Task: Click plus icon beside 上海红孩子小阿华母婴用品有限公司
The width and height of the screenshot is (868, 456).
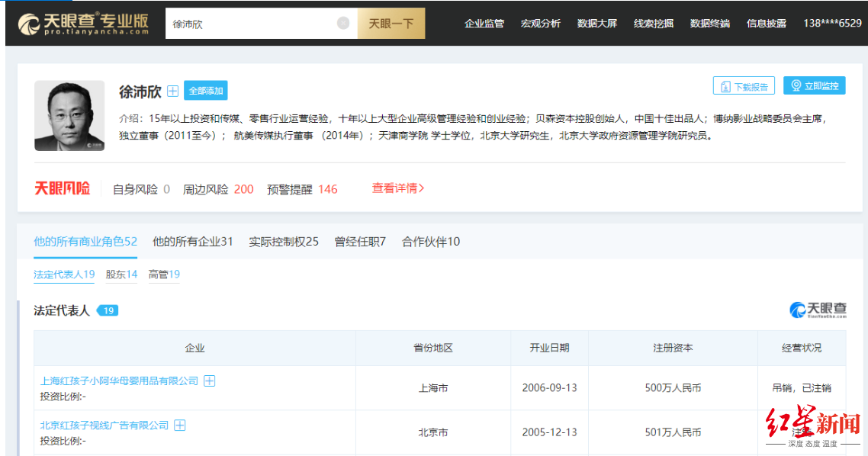Action: coord(209,381)
